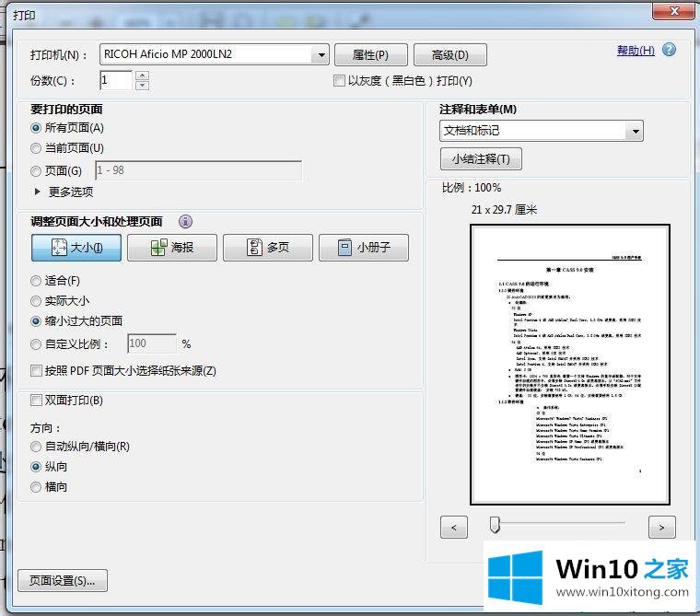Enable 双面打印(B) duplex checkbox
Image resolution: width=700 pixels, height=616 pixels.
[36, 400]
